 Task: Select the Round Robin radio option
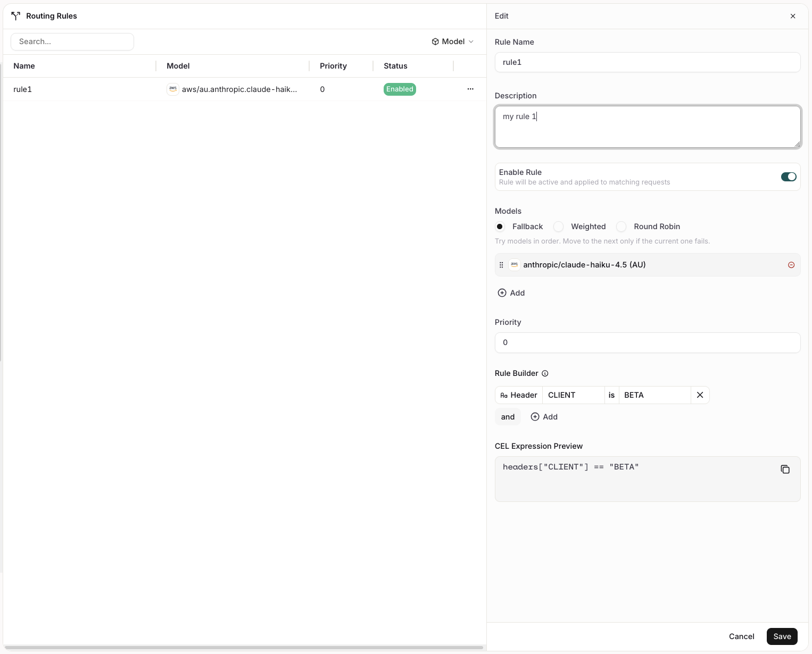pyautogui.click(x=621, y=227)
